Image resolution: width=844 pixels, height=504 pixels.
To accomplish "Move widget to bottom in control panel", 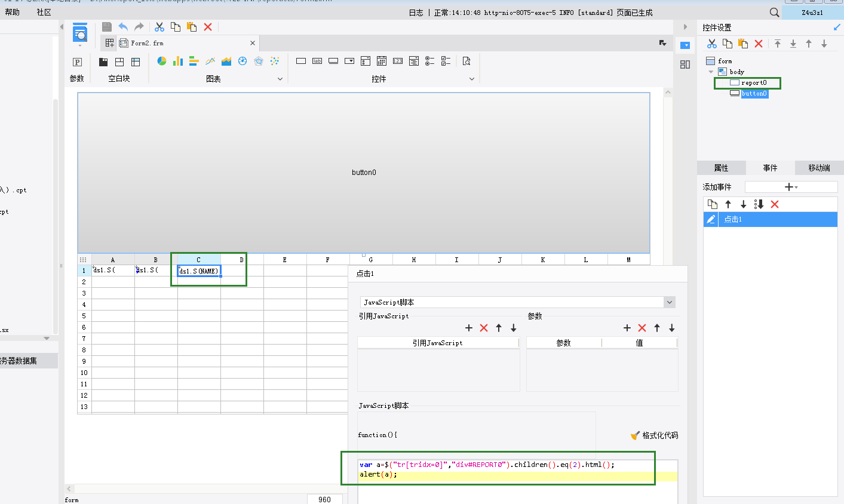I will click(x=793, y=44).
